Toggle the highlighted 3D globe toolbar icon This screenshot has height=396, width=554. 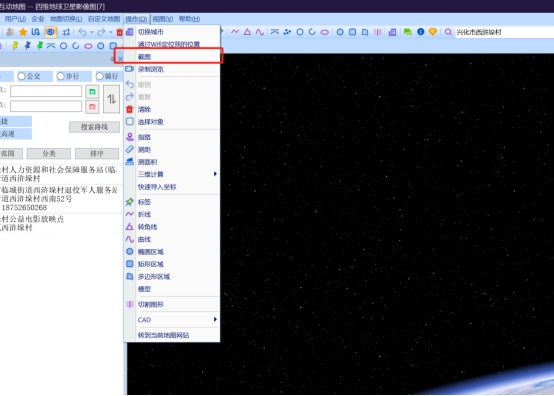coord(51,32)
